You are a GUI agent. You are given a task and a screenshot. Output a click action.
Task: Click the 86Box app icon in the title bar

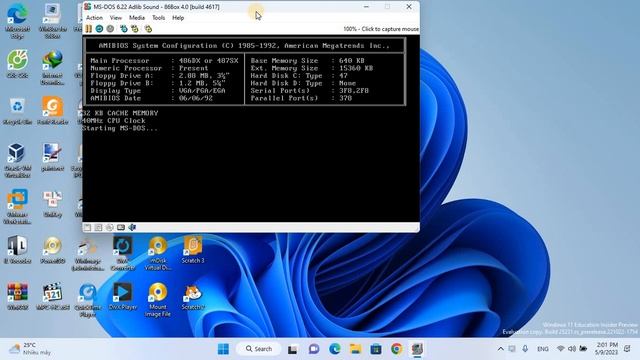[x=87, y=7]
